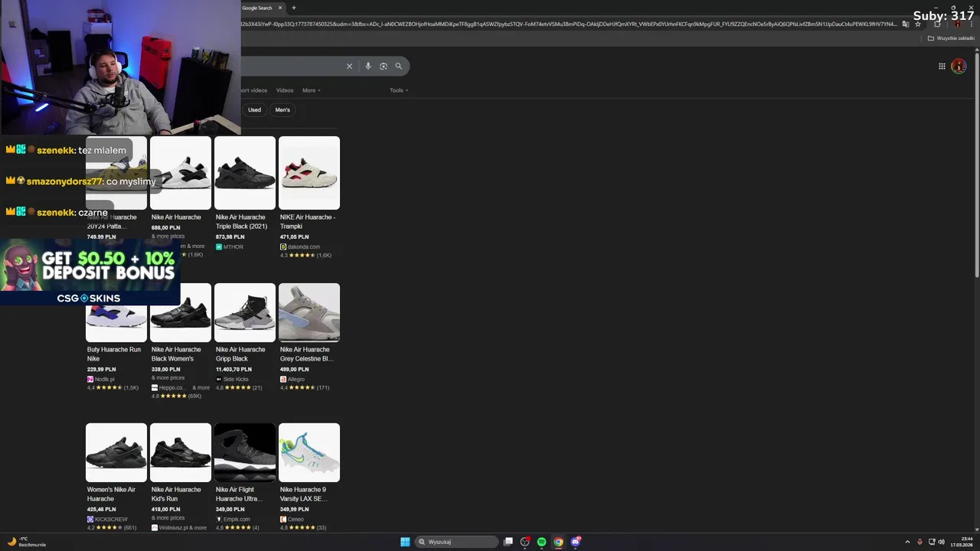Show hidden system tray icons
This screenshot has width=980, height=551.
tap(907, 542)
